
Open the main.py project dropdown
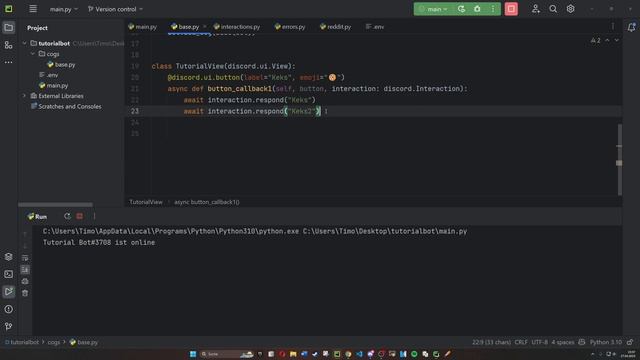(63, 9)
